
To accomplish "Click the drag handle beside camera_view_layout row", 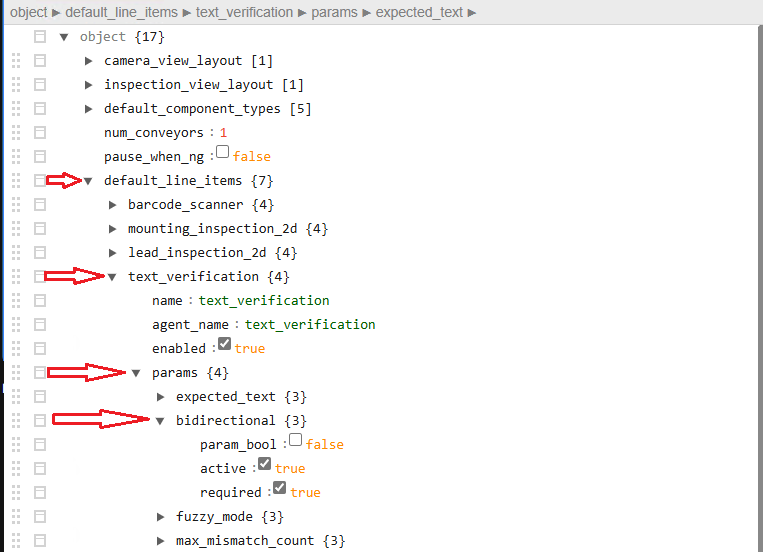I will point(15,60).
